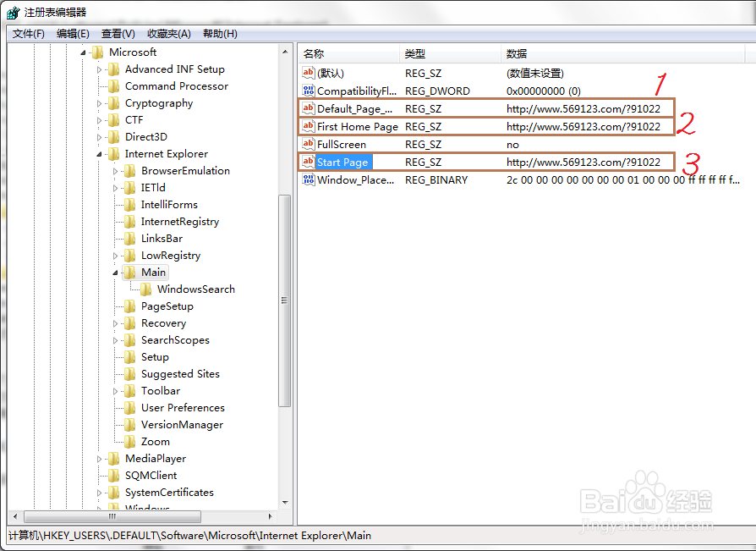Click the Advanced INF Setup folder icon
The width and height of the screenshot is (756, 551).
pos(114,69)
